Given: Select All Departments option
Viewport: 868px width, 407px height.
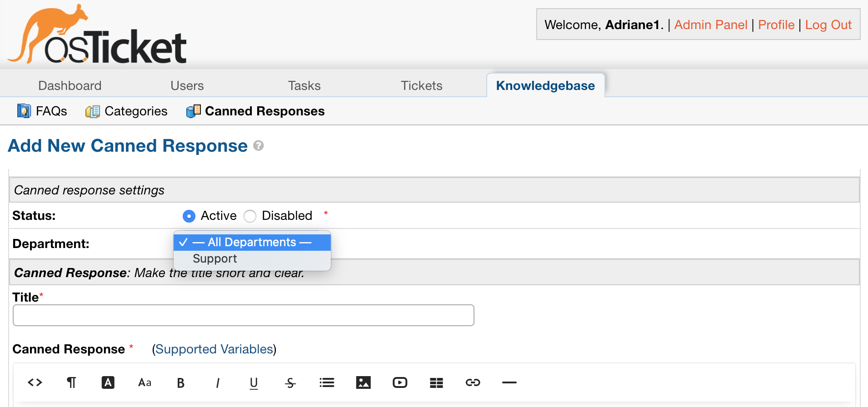Looking at the screenshot, I should pos(252,242).
